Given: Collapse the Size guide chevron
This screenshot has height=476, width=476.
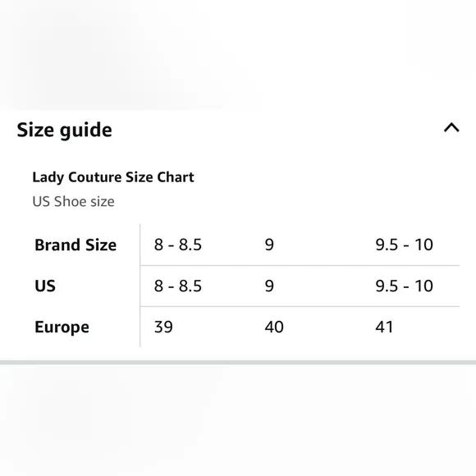Looking at the screenshot, I should (451, 127).
